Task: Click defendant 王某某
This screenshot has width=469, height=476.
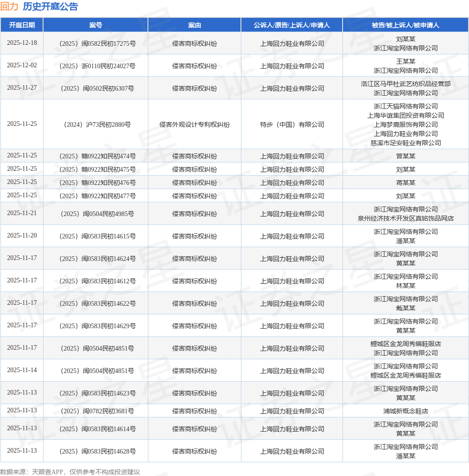Action: 405,61
